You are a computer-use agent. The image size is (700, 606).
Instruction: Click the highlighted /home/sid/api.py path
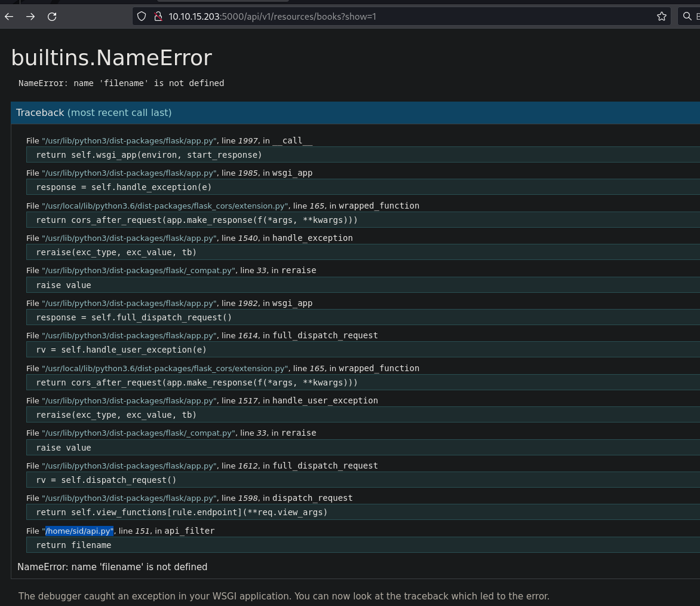click(x=79, y=531)
